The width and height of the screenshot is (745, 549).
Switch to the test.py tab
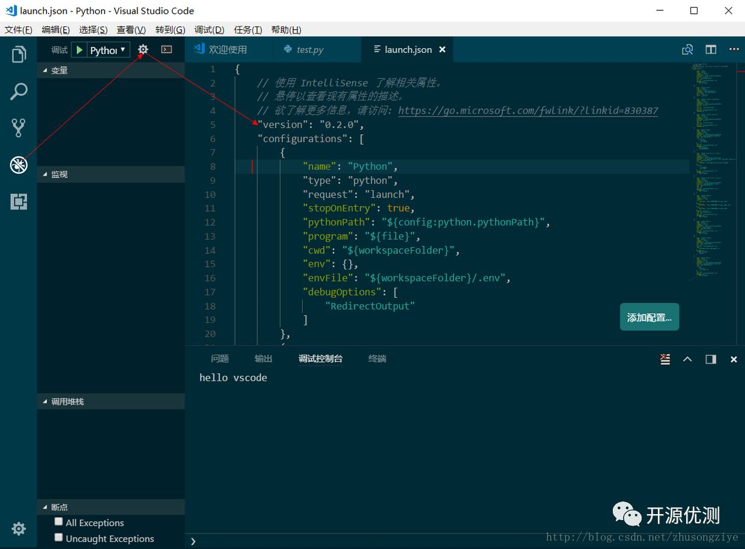point(310,49)
